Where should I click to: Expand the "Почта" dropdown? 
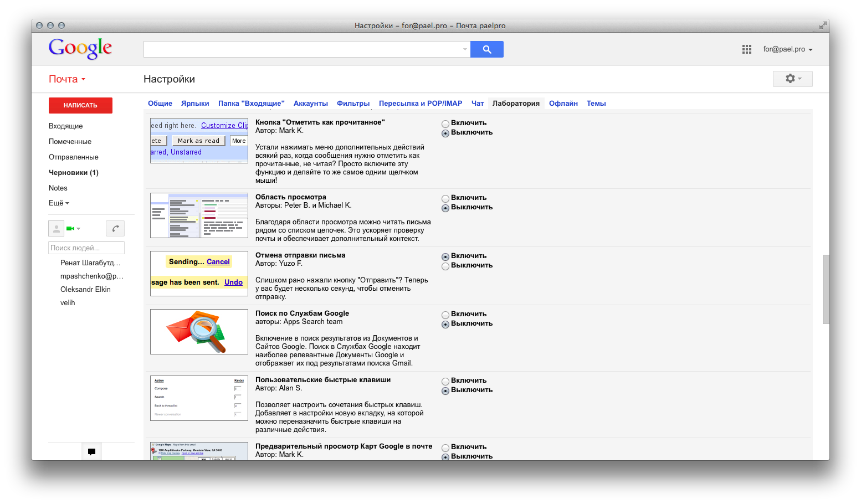[x=67, y=79]
